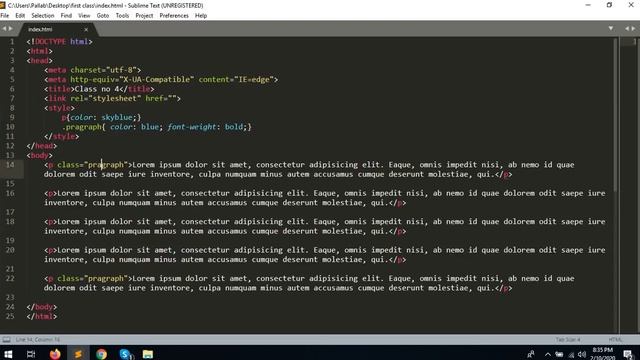
Task: Click the closing </head> tag
Action: click(42, 146)
